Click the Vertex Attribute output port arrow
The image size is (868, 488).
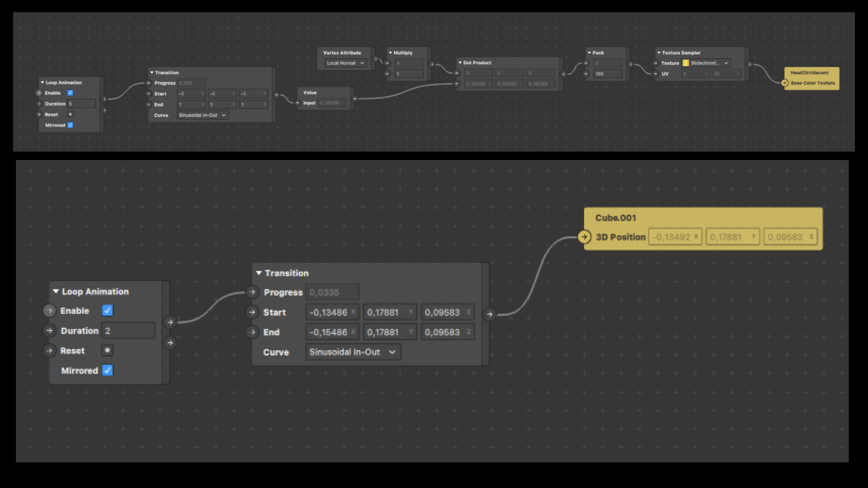(x=375, y=59)
